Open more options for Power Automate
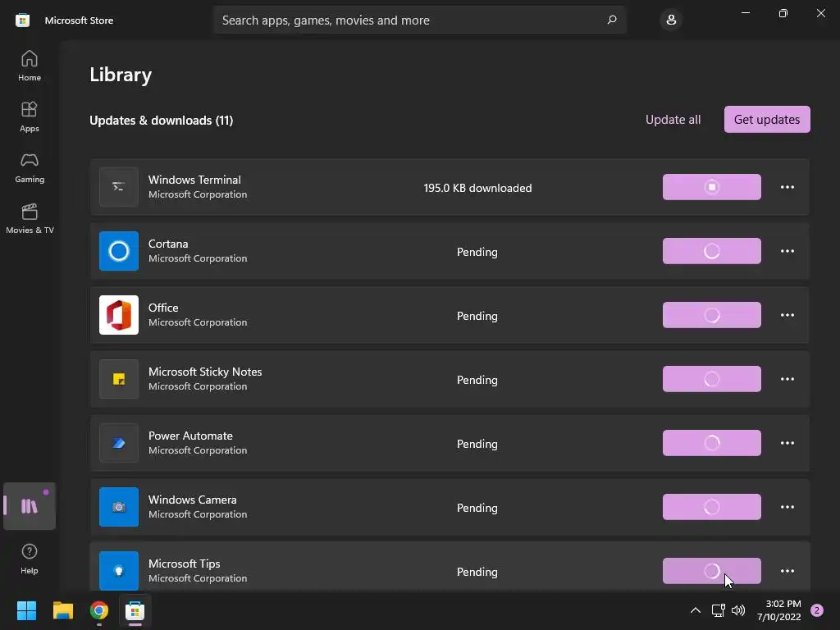The image size is (840, 630). [x=787, y=443]
